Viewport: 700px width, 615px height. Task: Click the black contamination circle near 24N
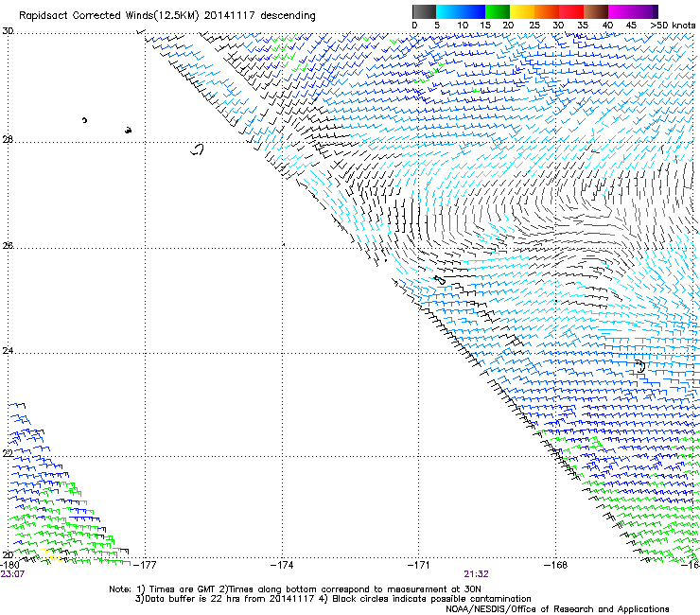(640, 366)
